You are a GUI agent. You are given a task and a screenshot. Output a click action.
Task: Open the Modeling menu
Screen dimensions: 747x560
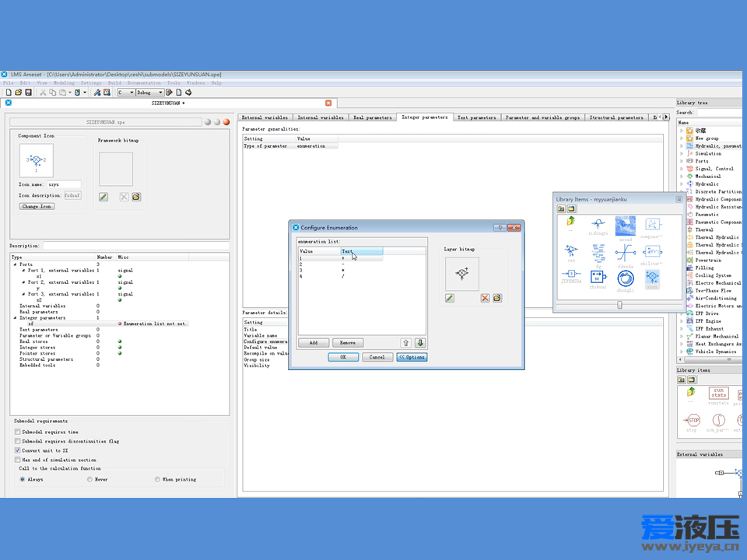[64, 82]
